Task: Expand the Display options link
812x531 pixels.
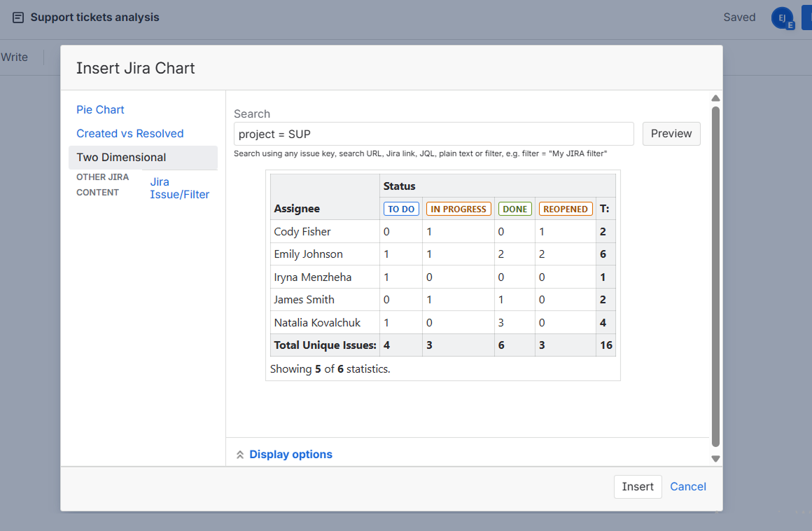Action: tap(290, 455)
